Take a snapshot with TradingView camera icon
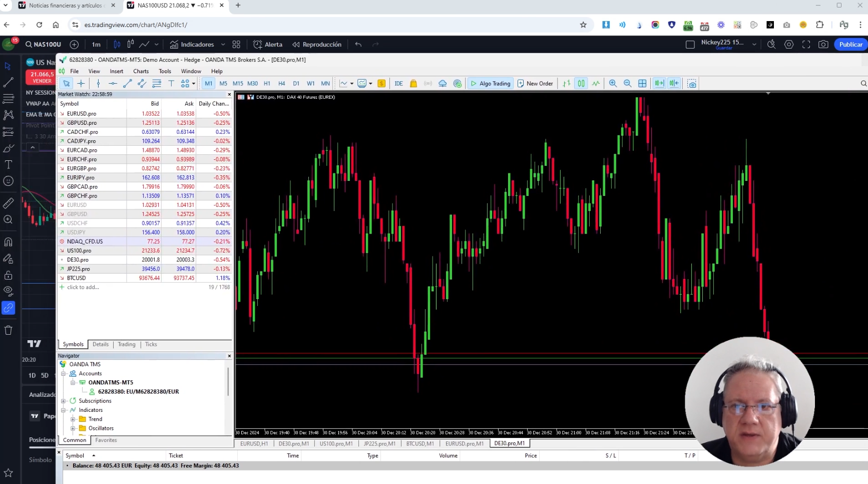Screen dimensions: 868x484 point(824,44)
